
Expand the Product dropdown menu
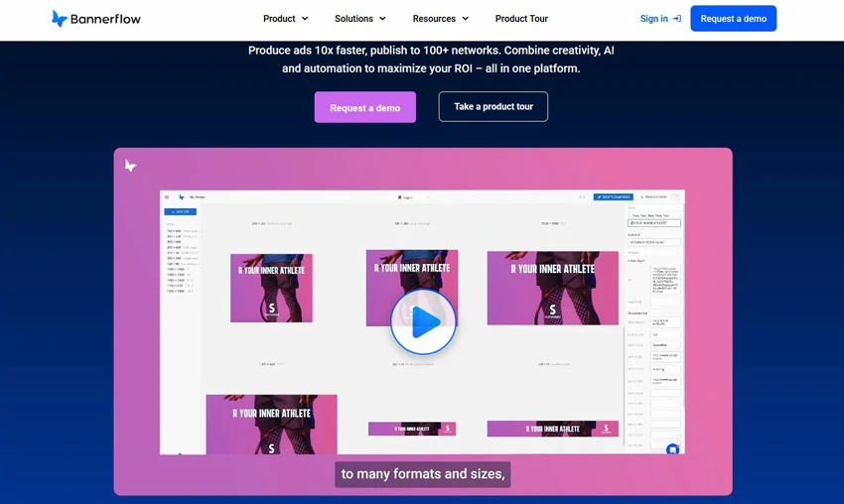coord(285,19)
